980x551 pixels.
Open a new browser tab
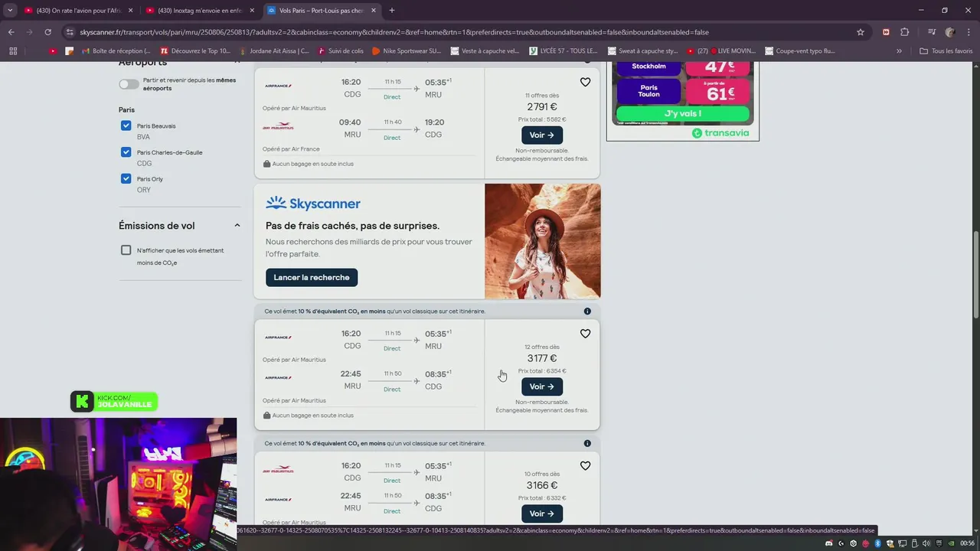(391, 11)
